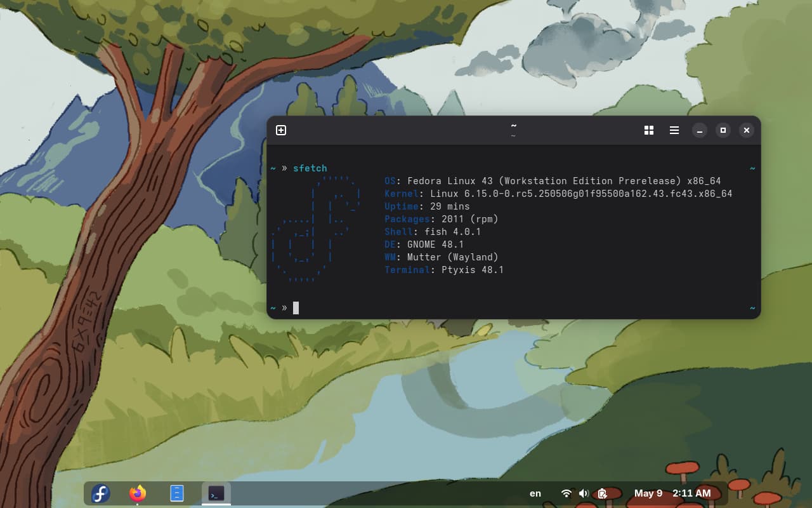This screenshot has width=812, height=508.
Task: Open the Wi-Fi network indicator
Action: point(566,493)
